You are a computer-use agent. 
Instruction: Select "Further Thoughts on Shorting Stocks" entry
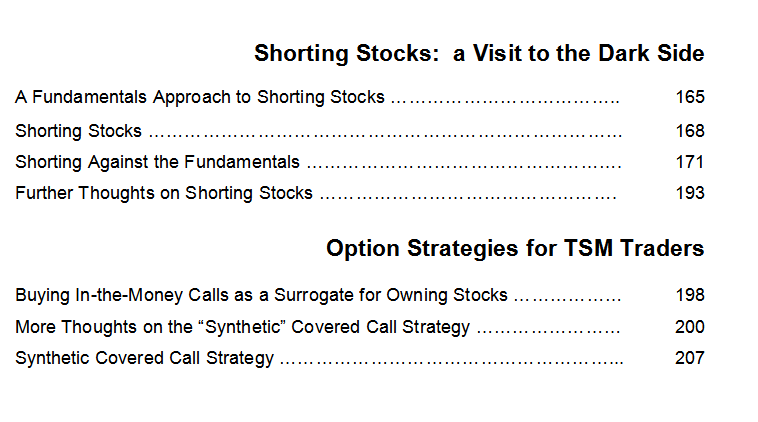tap(164, 193)
